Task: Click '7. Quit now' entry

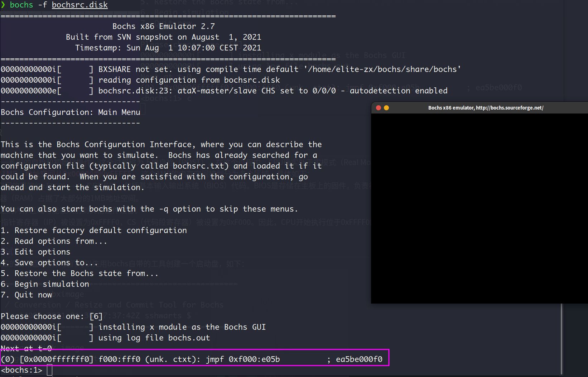Action: [x=26, y=295]
